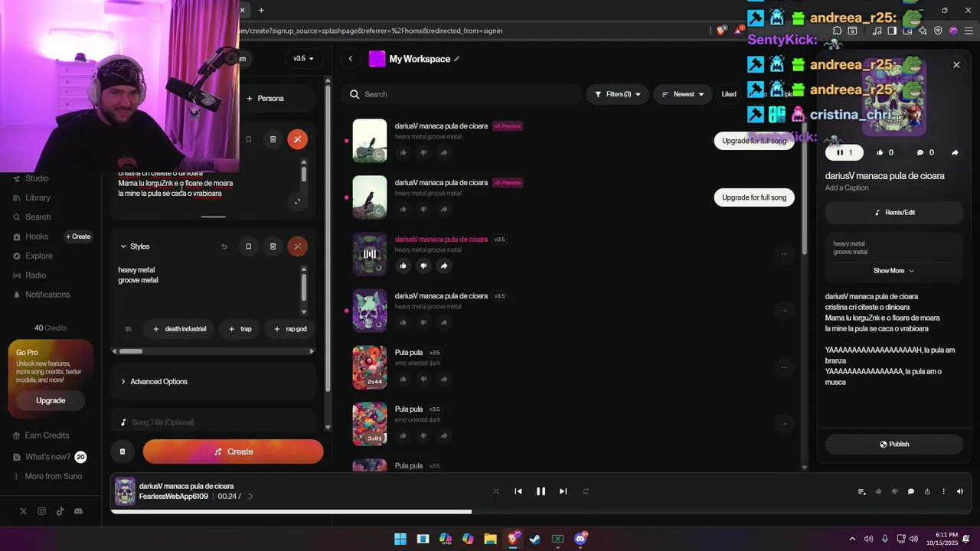This screenshot has width=980, height=551.
Task: Toggle shuffle in the player bar
Action: pos(496,491)
